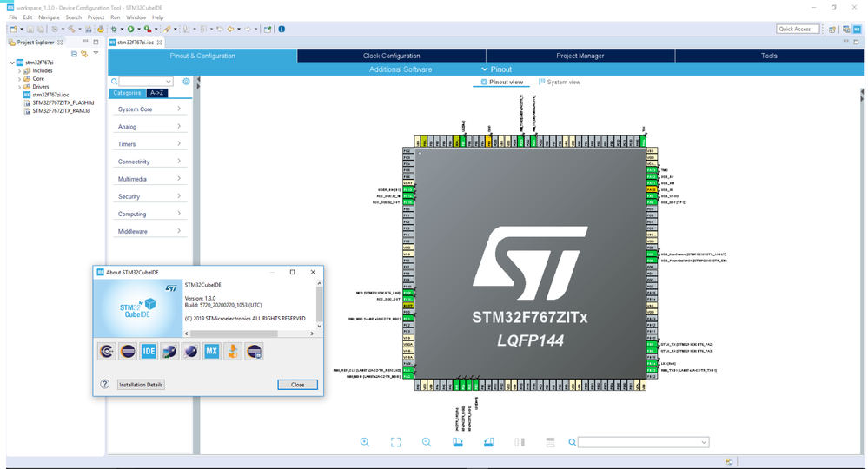
Task: Open the Help menu
Action: point(158,17)
